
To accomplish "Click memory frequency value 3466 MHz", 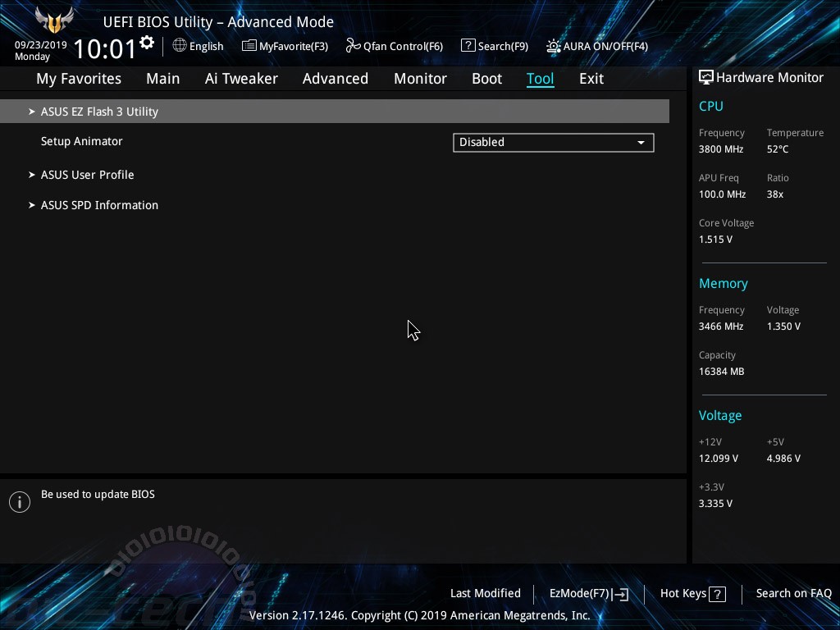I will 721,326.
